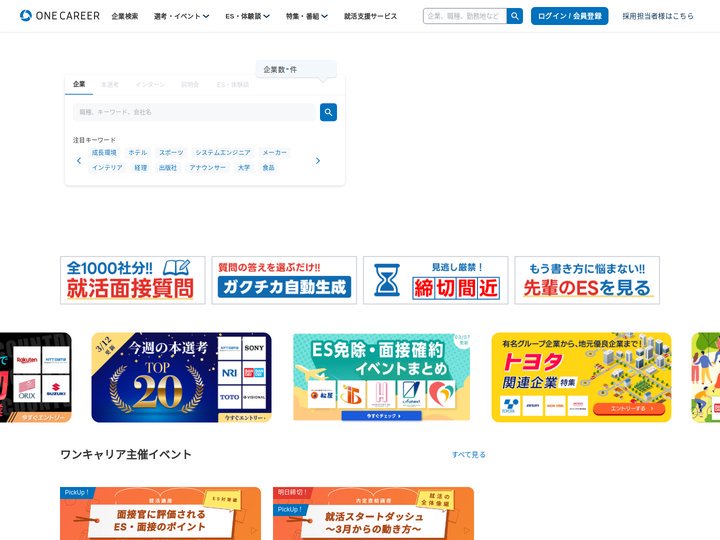Open the 今週の本選考 TOP 20 carousel card
The width and height of the screenshot is (720, 540).
pyautogui.click(x=181, y=377)
